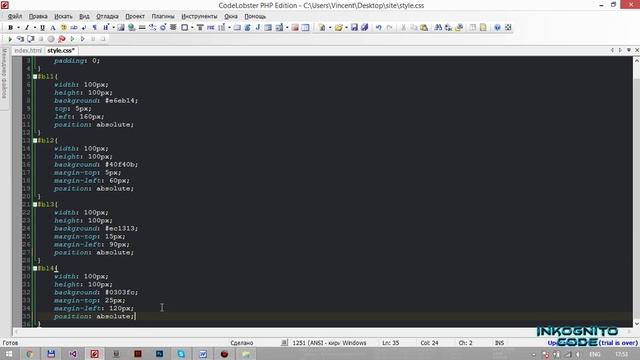Click the font color letter A icon
The height and width of the screenshot is (360, 640).
(53, 28)
